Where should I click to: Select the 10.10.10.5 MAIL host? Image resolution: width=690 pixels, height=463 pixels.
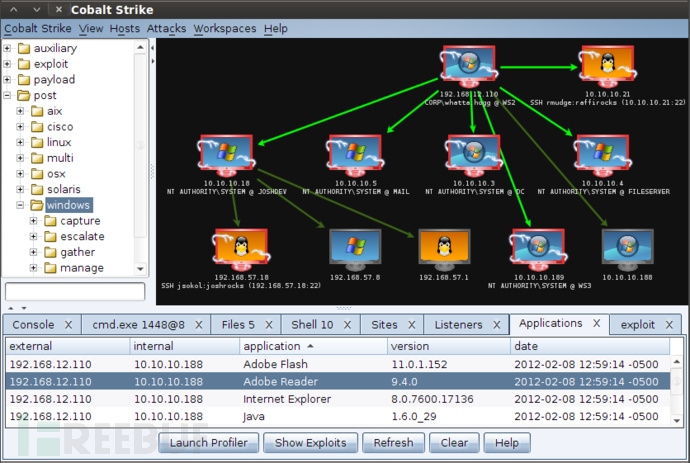tap(355, 155)
